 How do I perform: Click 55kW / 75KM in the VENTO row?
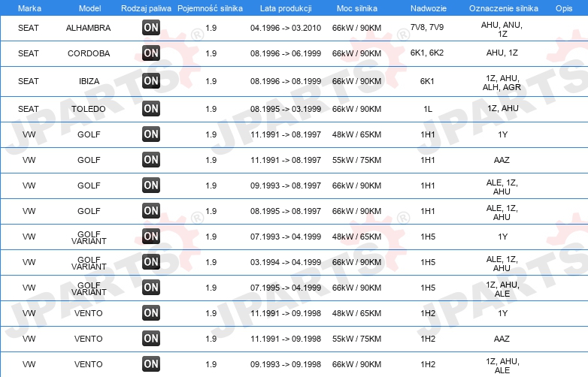click(356, 339)
